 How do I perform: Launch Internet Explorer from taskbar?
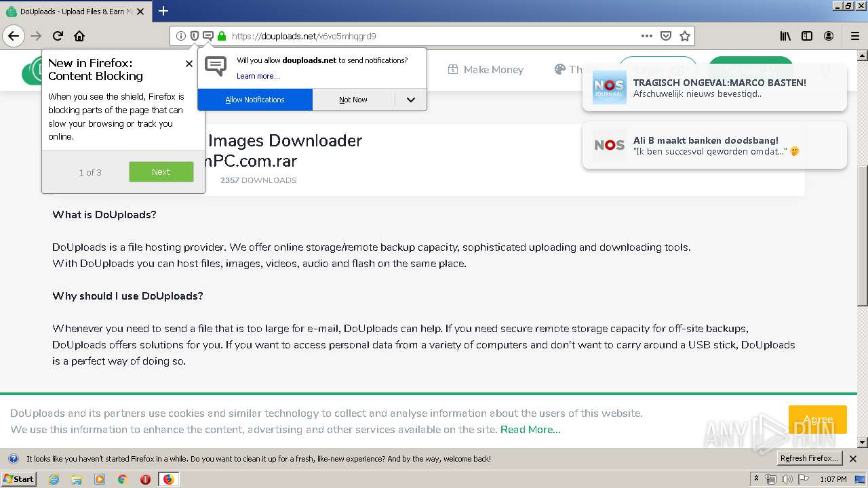pyautogui.click(x=54, y=479)
